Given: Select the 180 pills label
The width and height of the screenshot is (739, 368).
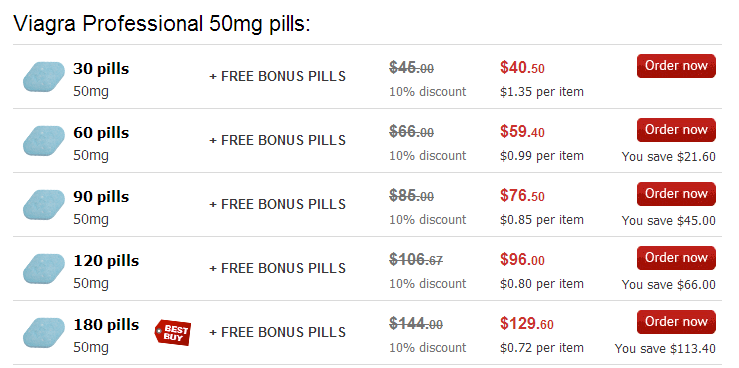Looking at the screenshot, I should click(x=106, y=325).
